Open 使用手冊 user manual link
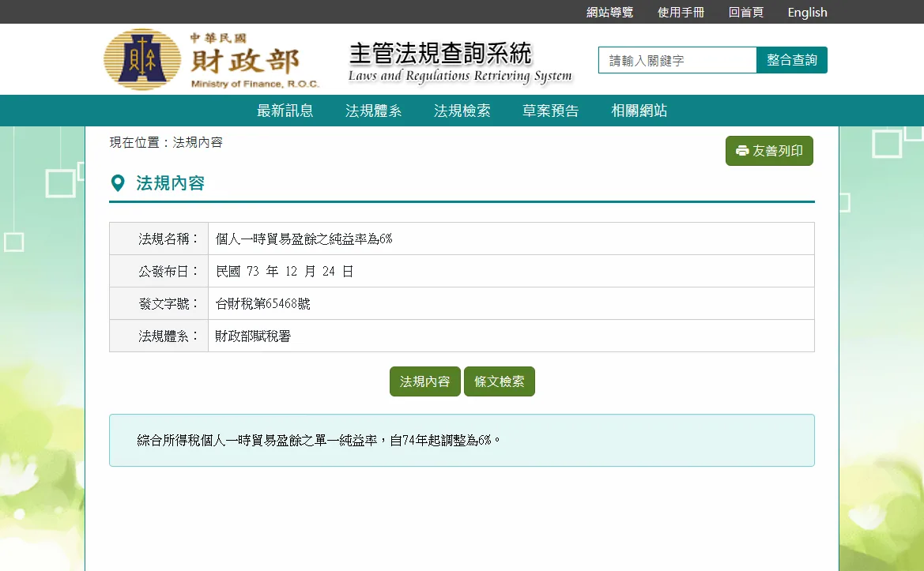This screenshot has width=924, height=571. [x=681, y=13]
